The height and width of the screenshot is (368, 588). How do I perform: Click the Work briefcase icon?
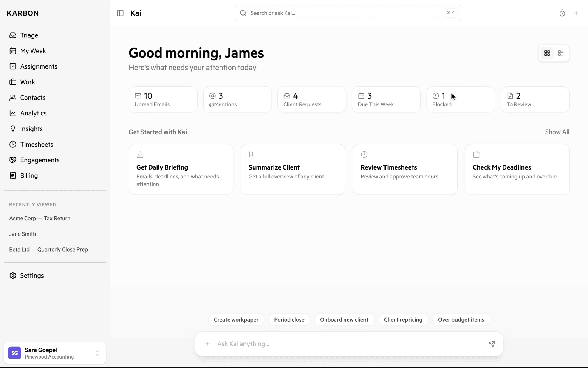[13, 82]
